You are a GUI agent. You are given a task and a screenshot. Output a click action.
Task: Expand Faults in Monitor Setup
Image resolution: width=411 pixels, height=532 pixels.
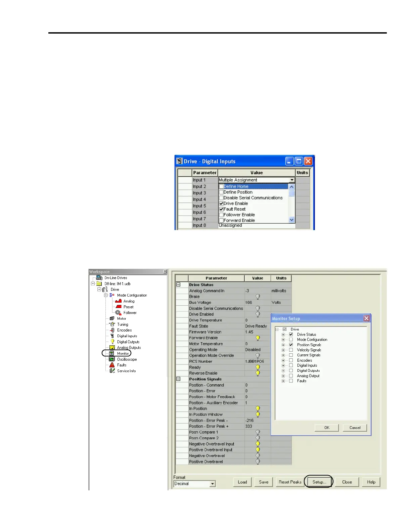pos(283,381)
